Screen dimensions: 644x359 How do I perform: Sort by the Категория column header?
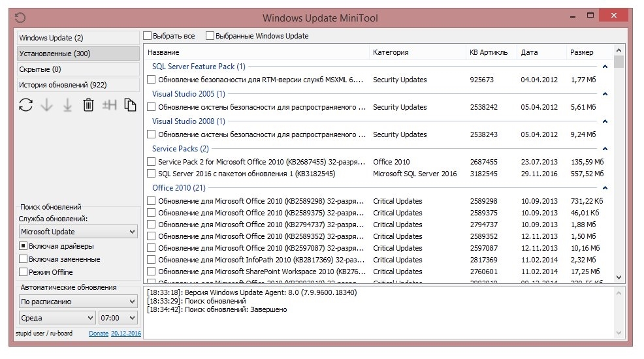(x=418, y=52)
